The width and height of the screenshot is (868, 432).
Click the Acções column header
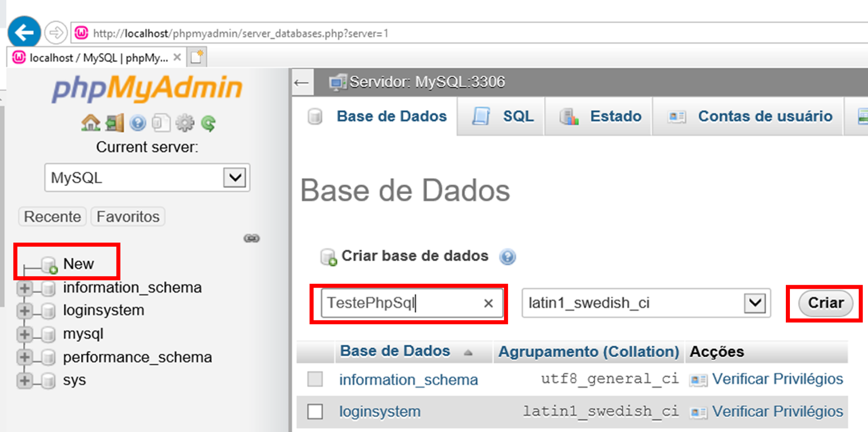[717, 352]
